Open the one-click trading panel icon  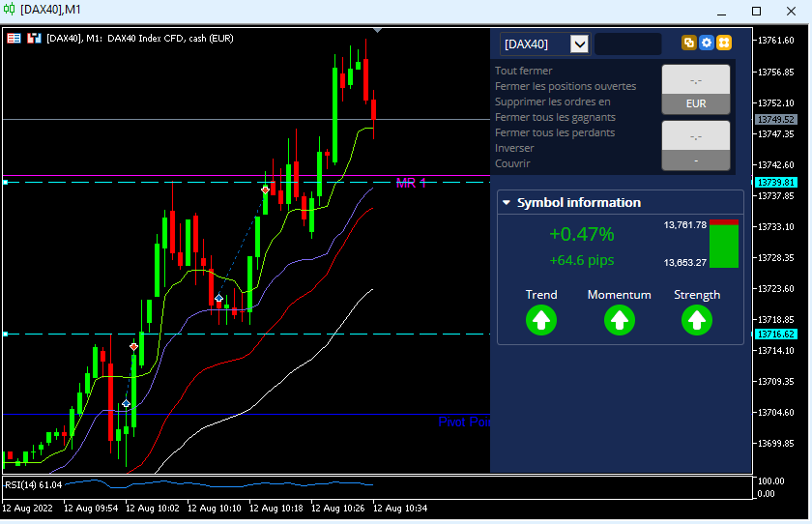[x=14, y=39]
